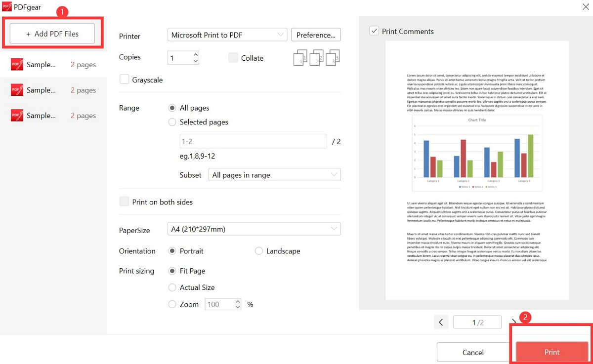The width and height of the screenshot is (593, 364).
Task: Go to previous preview page arrow
Action: click(441, 323)
